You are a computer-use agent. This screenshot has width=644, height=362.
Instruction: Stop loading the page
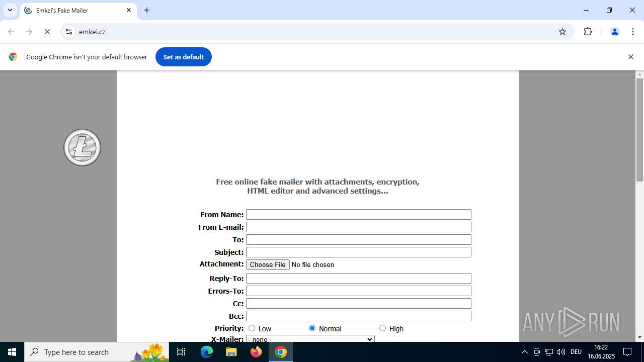pos(47,32)
